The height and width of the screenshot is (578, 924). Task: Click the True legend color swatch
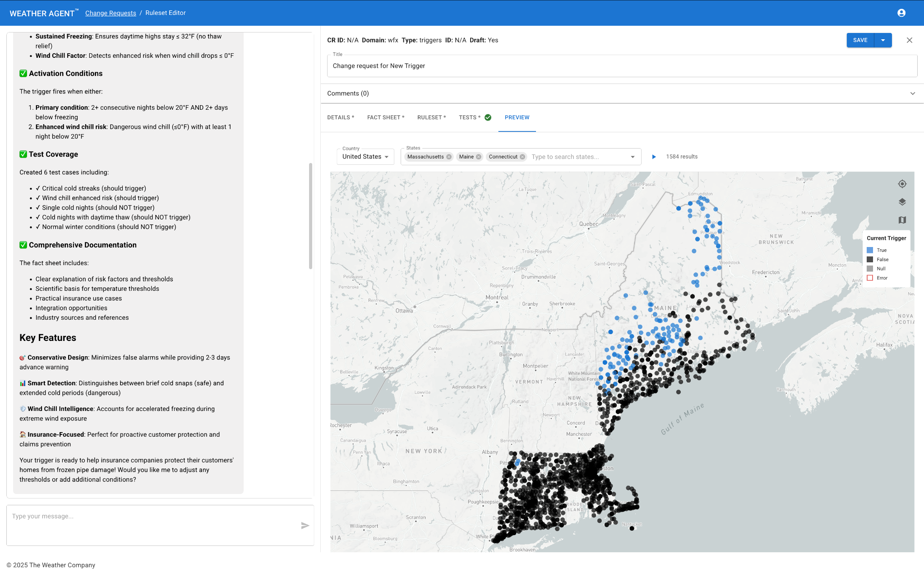pyautogui.click(x=870, y=250)
